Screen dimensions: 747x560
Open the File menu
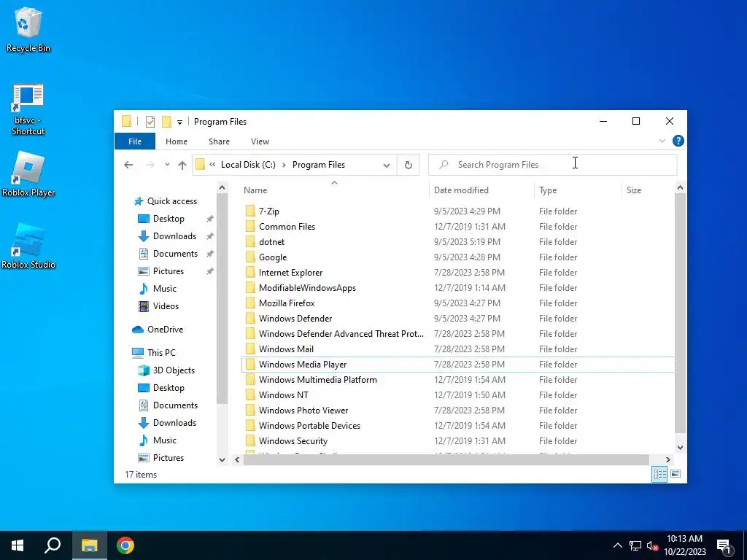pyautogui.click(x=135, y=141)
